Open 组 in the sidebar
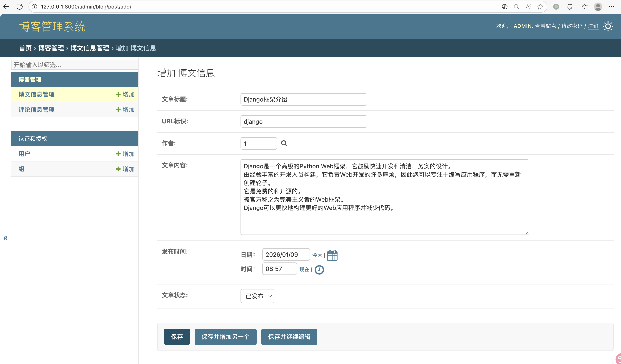This screenshot has width=621, height=364. [21, 169]
